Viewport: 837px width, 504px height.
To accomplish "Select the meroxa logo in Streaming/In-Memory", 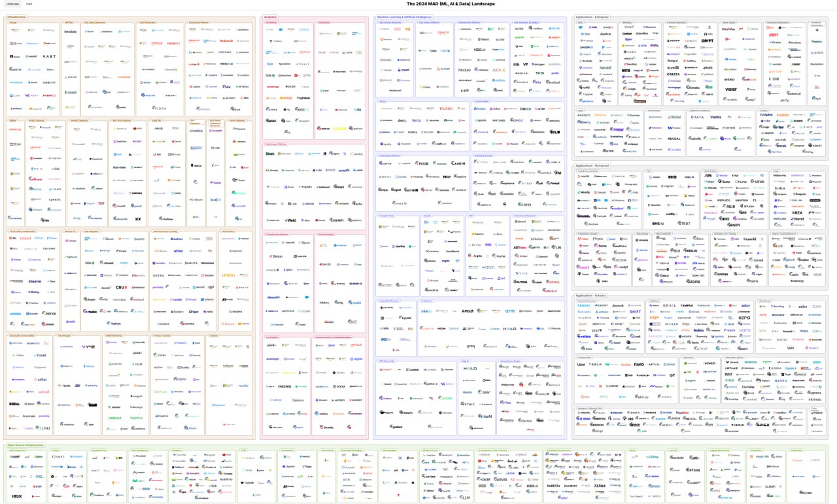I will 226,63.
